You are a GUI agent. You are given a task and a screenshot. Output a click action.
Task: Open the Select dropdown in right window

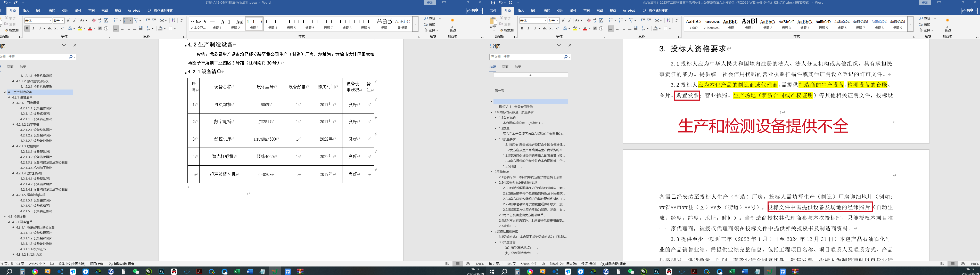click(x=926, y=30)
